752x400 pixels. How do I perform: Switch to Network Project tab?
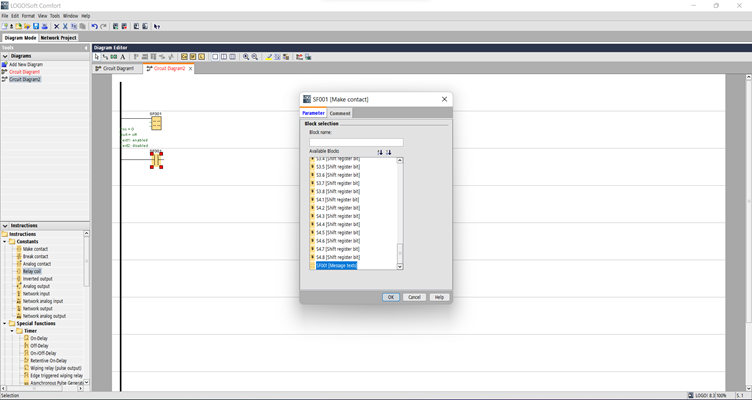(x=59, y=37)
